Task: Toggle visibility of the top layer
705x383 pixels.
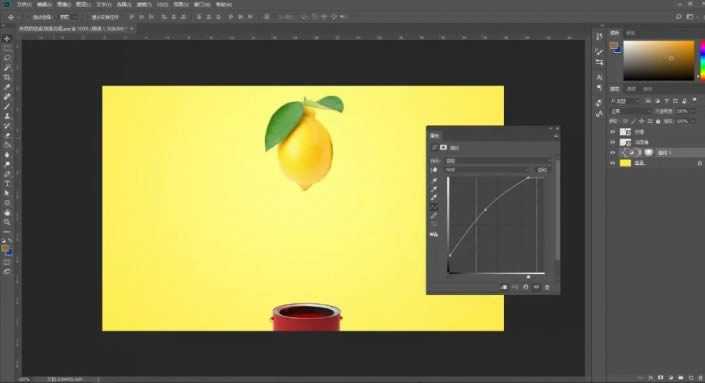Action: click(612, 132)
